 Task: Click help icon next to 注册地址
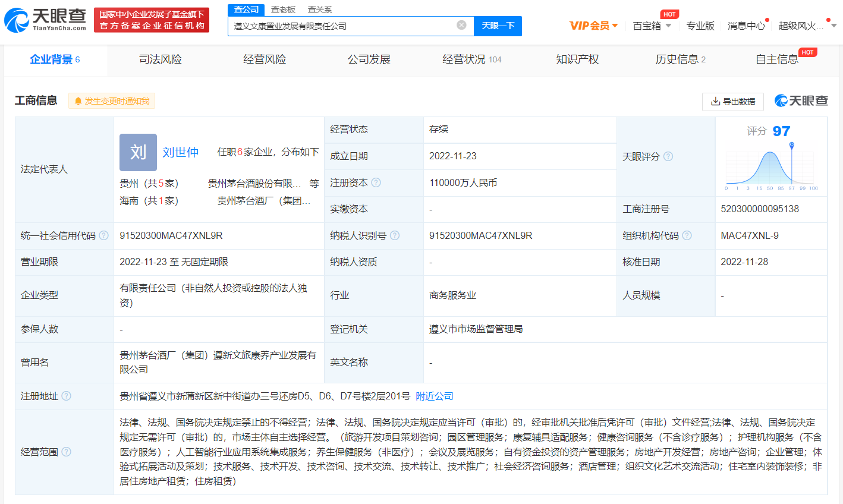tap(66, 396)
